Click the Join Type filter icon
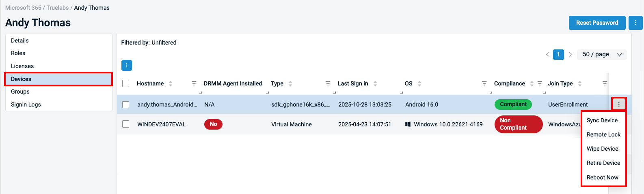The image size is (644, 194). (x=605, y=83)
